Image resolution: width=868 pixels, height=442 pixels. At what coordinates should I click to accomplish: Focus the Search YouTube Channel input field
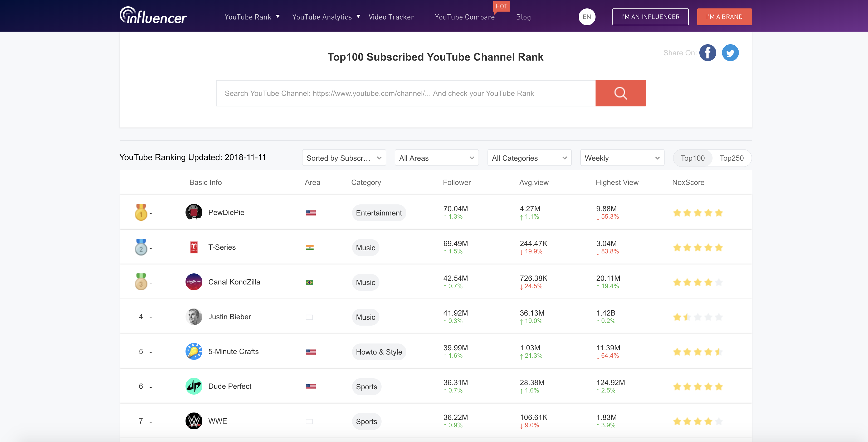405,93
